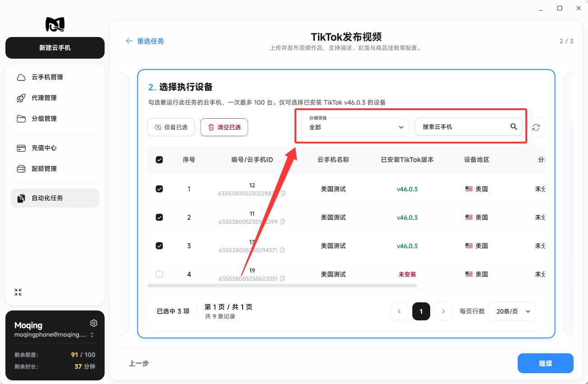
Task: Click the back arrow beside 重选任务
Action: (129, 41)
